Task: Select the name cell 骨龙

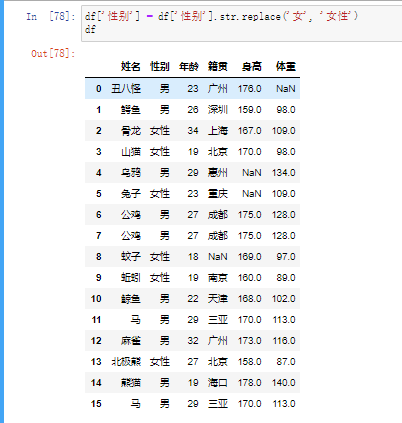Action: point(131,131)
